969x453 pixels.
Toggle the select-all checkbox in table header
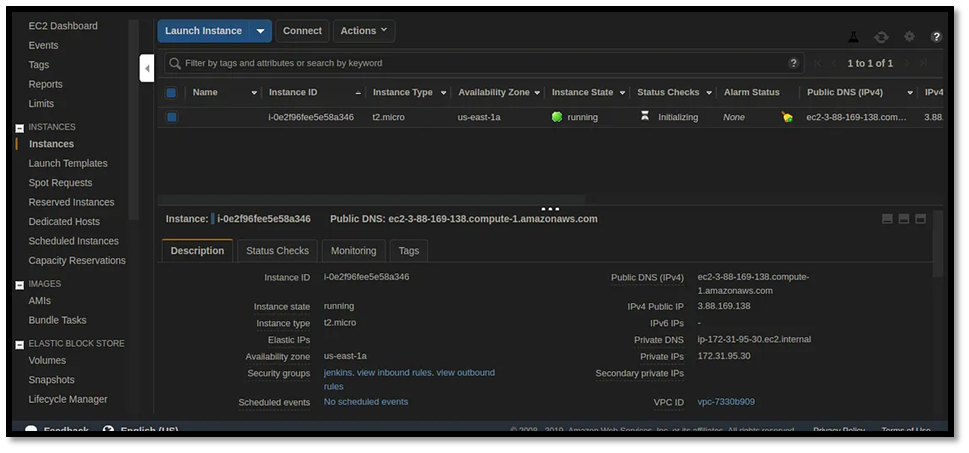pyautogui.click(x=171, y=93)
